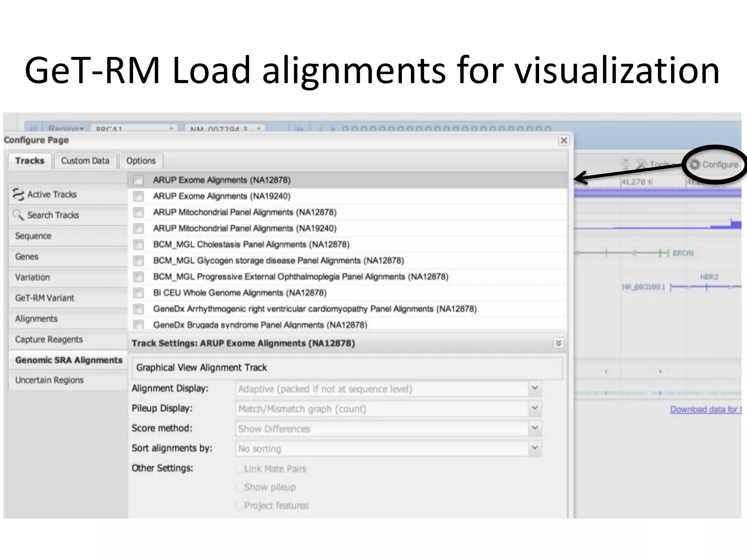Toggle the Project features checkbox
Screen dimensions: 747x560
pos(240,506)
